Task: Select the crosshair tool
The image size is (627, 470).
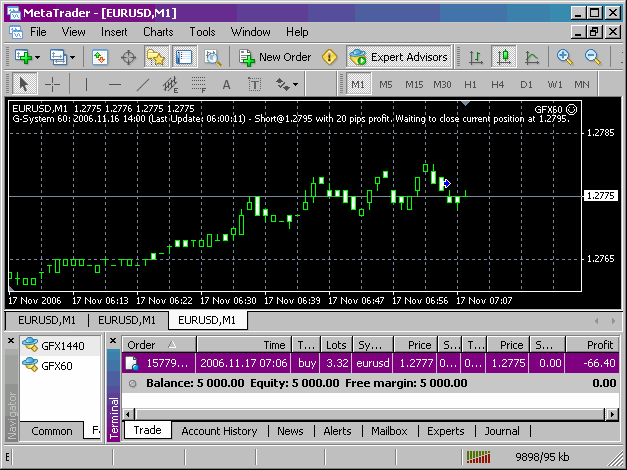Action: tap(52, 84)
